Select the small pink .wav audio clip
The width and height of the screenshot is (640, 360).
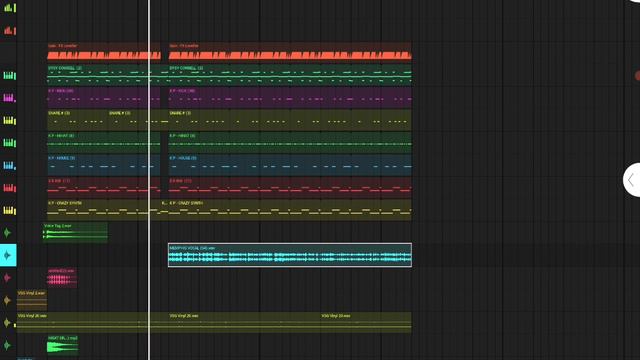62,278
